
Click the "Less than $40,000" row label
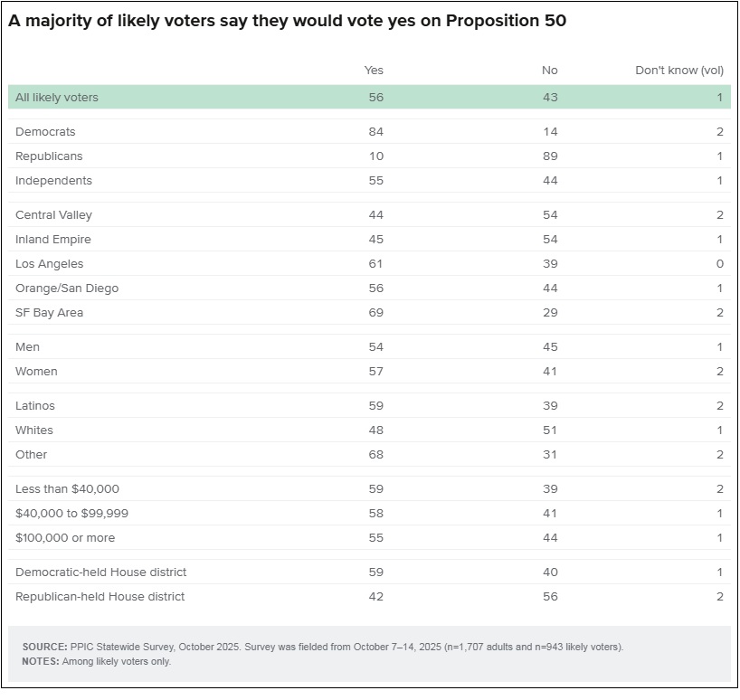[x=67, y=489]
